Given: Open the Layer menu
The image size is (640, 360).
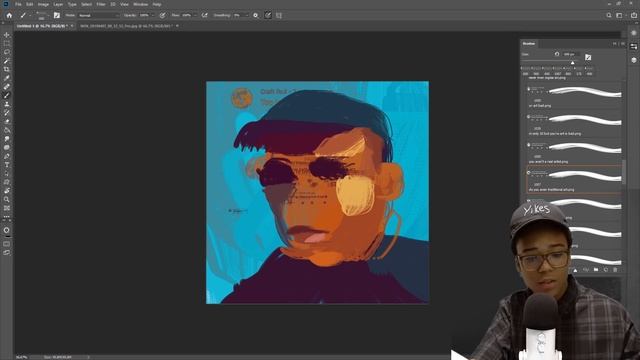Looking at the screenshot, I should point(58,4).
